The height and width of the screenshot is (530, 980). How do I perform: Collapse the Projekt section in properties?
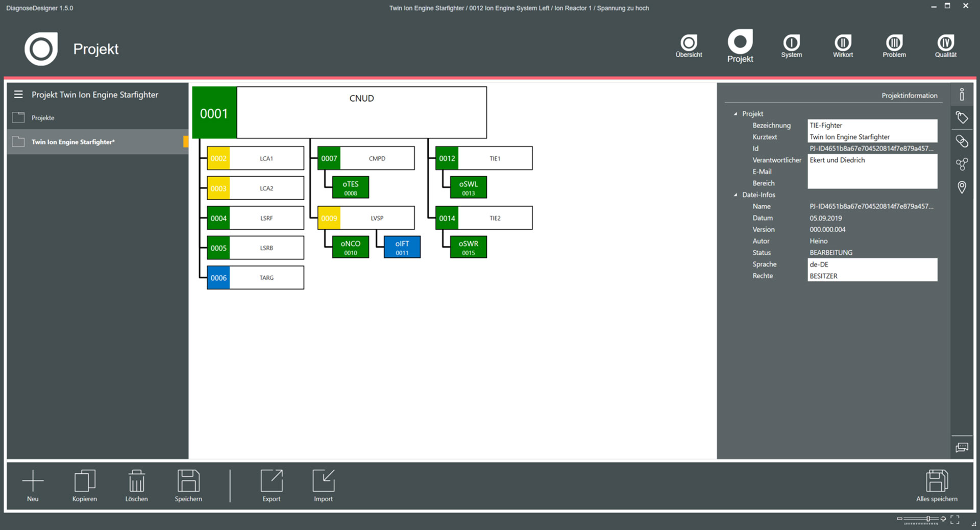(736, 114)
